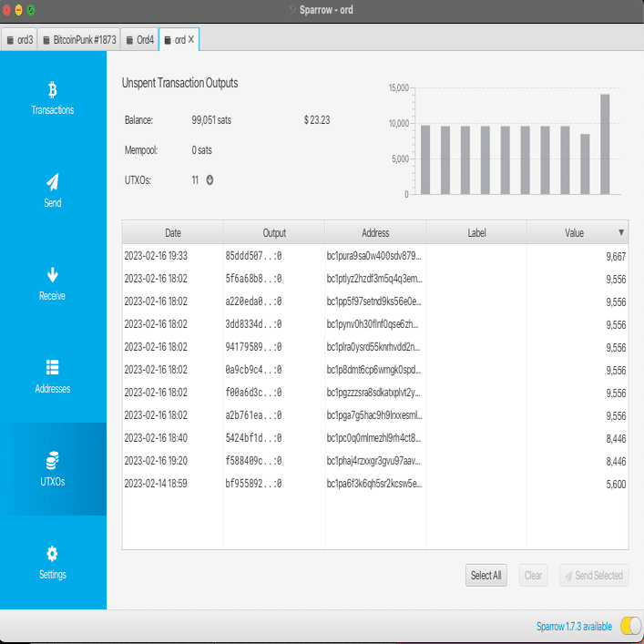Select output 5424bf1d..:0

(253, 438)
